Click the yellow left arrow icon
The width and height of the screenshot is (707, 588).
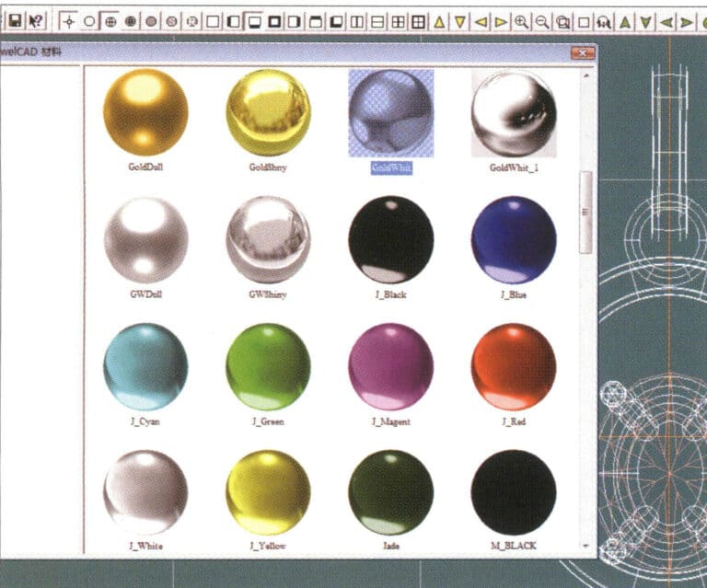pos(481,22)
